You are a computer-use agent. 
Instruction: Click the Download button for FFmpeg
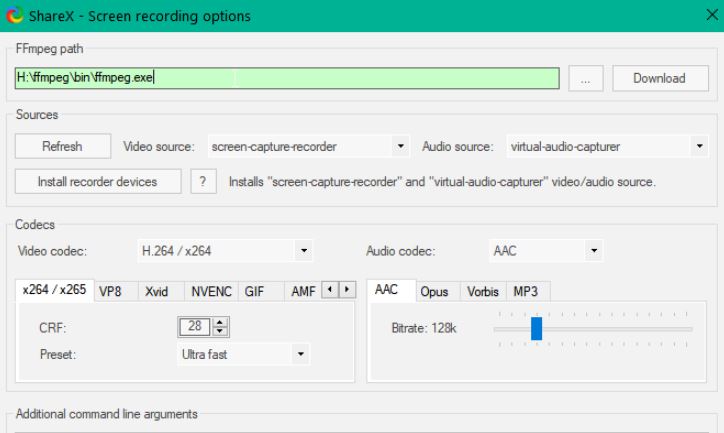pyautogui.click(x=660, y=78)
